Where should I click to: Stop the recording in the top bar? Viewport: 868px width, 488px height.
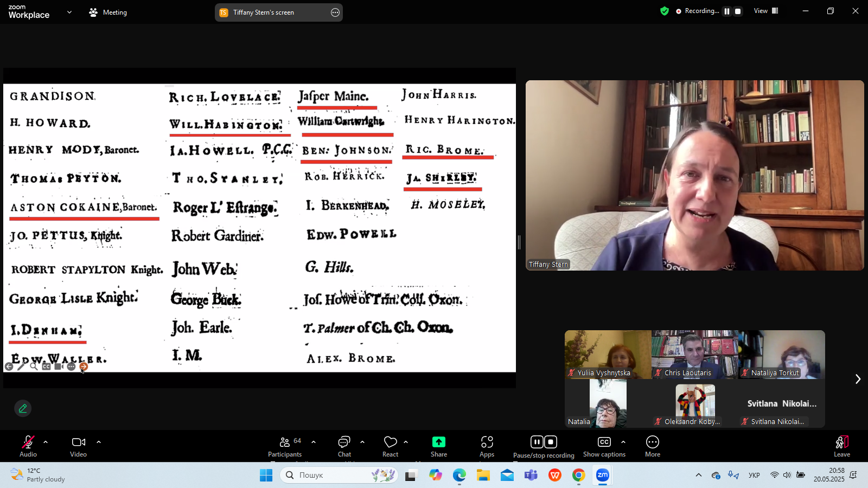pos(738,11)
